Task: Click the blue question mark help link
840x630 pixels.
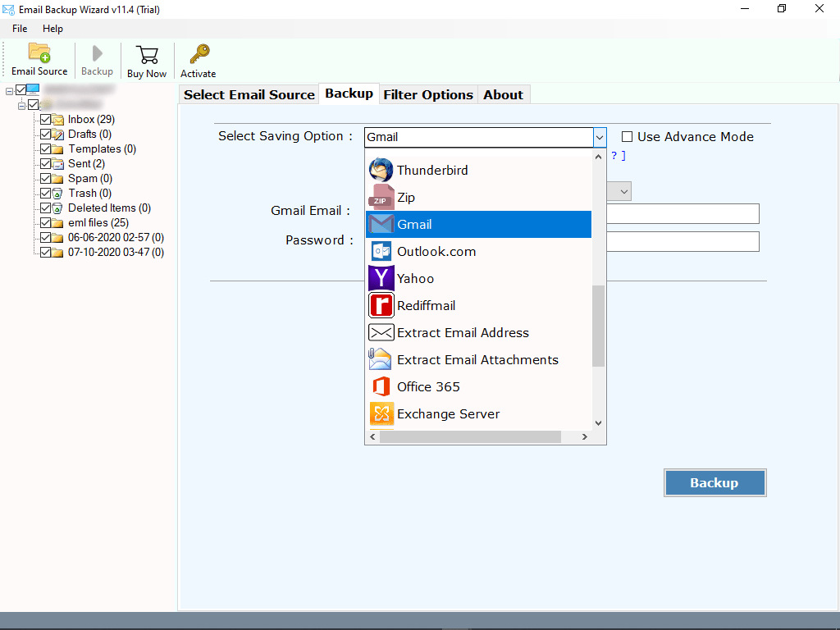Action: pos(614,155)
